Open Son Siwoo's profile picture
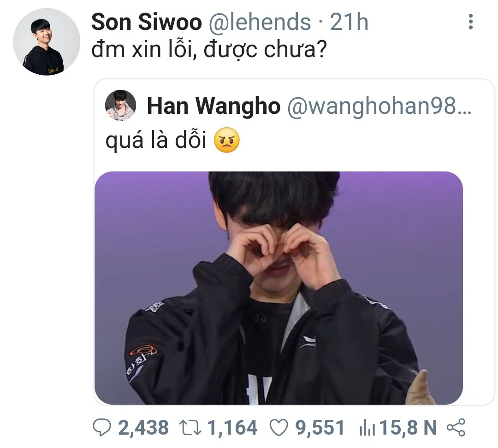The image size is (498, 448). 47,42
